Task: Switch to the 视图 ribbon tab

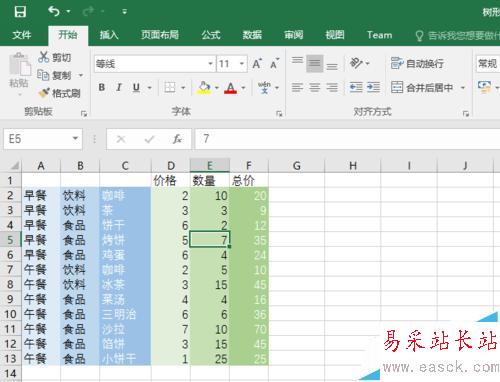Action: pyautogui.click(x=335, y=35)
